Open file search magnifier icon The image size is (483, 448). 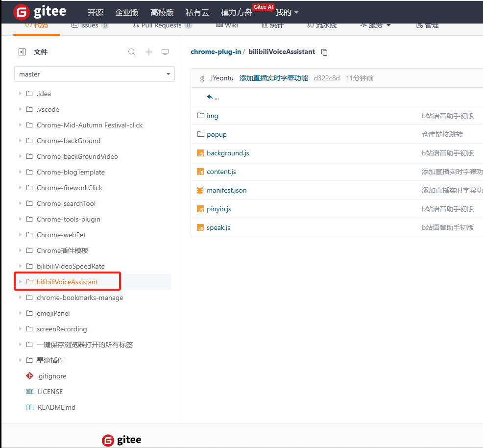[132, 52]
